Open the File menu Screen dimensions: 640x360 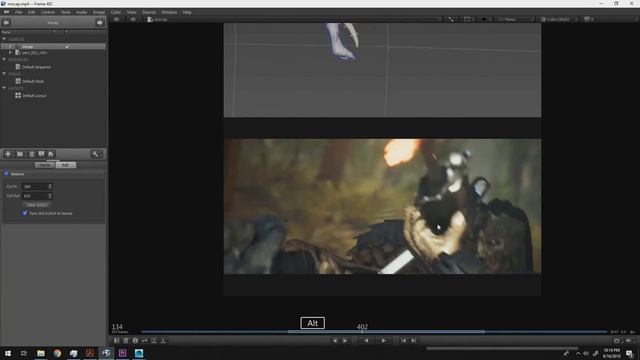point(18,12)
